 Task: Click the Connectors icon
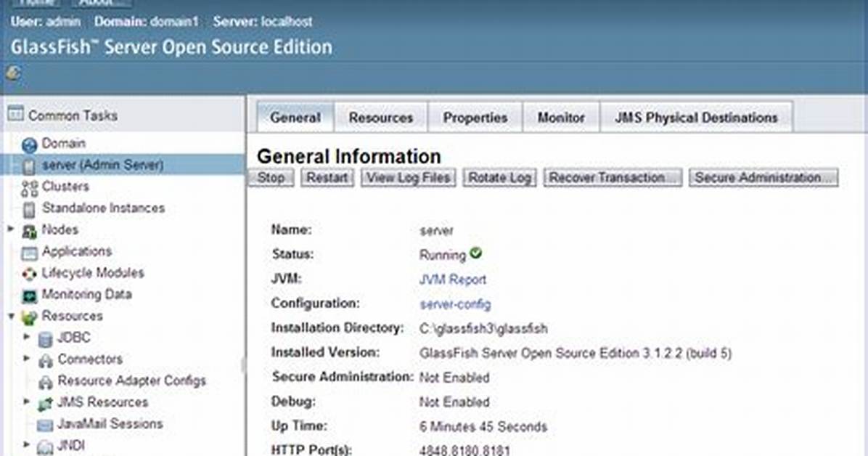46,362
